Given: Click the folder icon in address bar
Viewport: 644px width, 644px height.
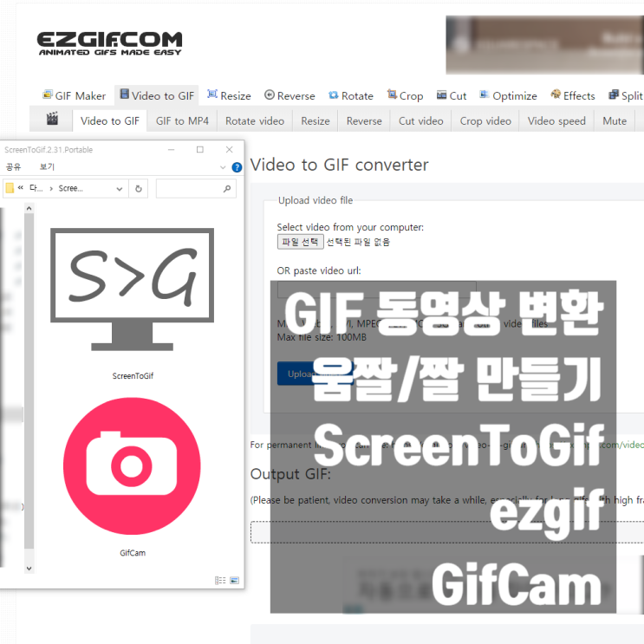Looking at the screenshot, I should point(10,188).
